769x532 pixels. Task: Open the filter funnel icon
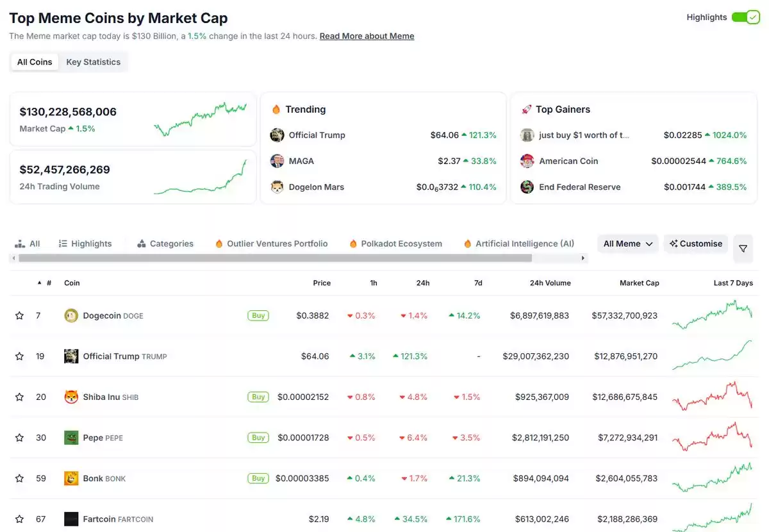click(743, 249)
